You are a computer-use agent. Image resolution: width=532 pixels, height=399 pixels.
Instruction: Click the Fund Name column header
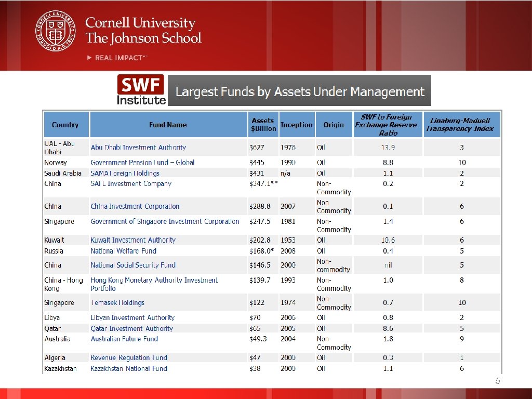pos(168,125)
